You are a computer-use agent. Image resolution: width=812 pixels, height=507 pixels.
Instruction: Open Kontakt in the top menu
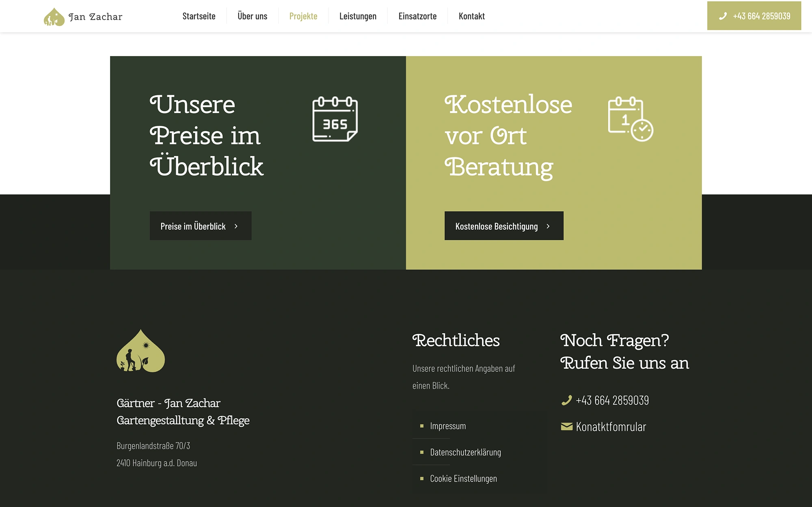[x=472, y=16]
